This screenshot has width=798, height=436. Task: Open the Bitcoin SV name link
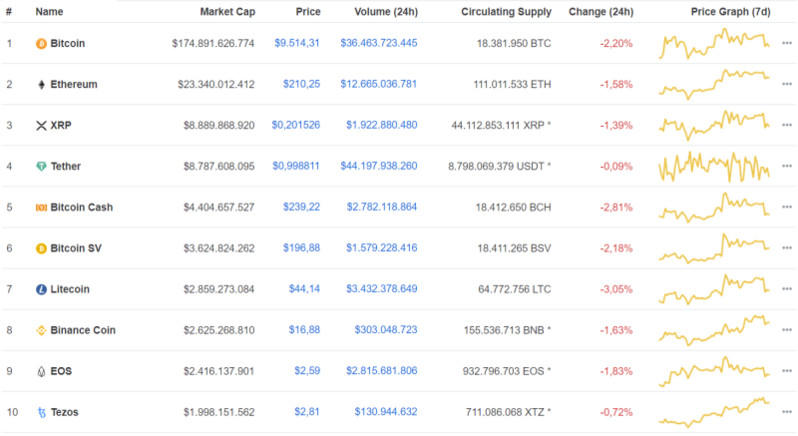[75, 248]
